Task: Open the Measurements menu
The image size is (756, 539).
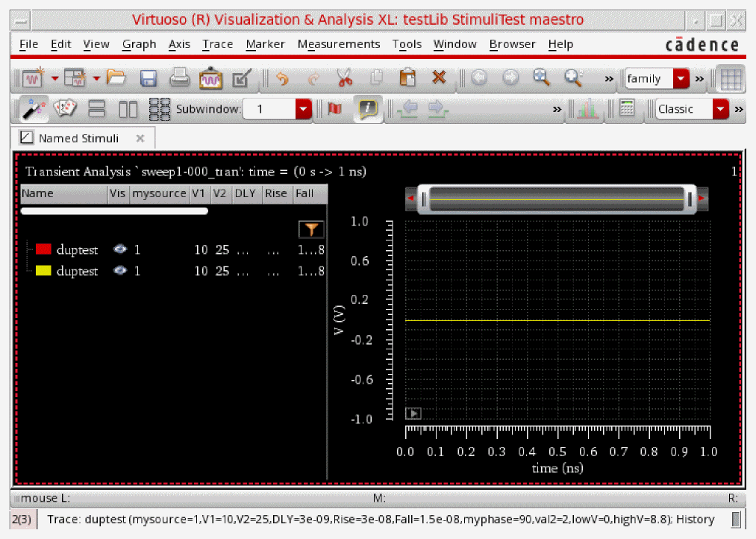Action: [338, 44]
